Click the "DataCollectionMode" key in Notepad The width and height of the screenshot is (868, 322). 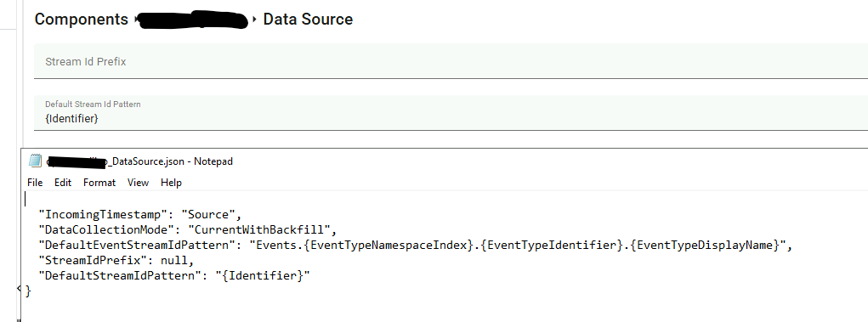click(107, 229)
